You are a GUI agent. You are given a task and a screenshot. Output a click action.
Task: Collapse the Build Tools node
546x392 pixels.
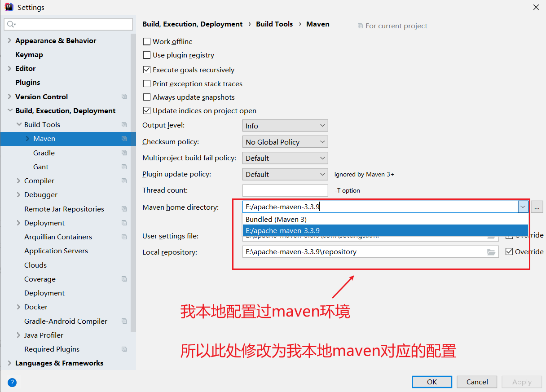19,124
